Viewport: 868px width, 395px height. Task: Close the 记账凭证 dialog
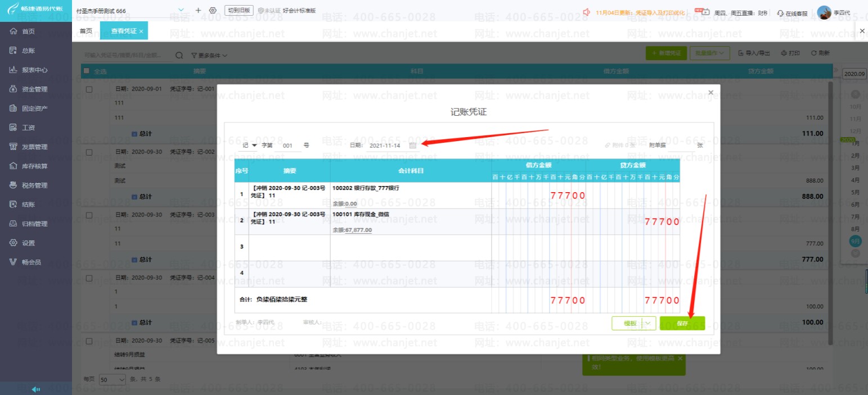(710, 93)
